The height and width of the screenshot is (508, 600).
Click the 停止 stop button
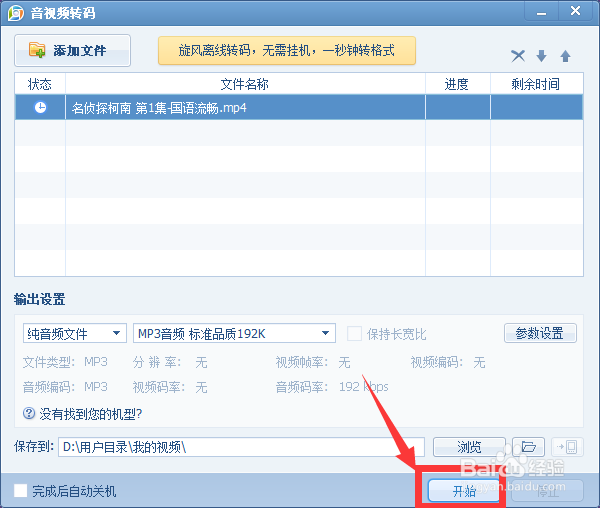point(548,491)
